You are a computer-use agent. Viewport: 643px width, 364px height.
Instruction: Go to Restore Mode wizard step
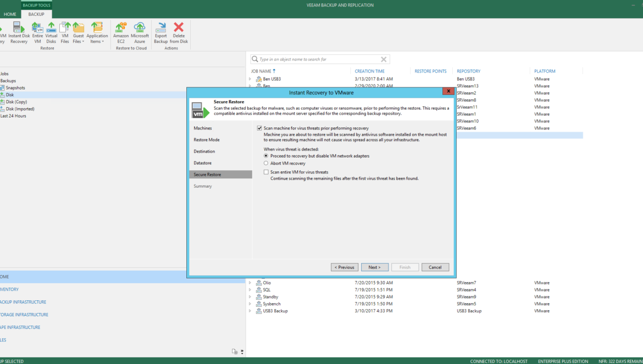coord(207,139)
